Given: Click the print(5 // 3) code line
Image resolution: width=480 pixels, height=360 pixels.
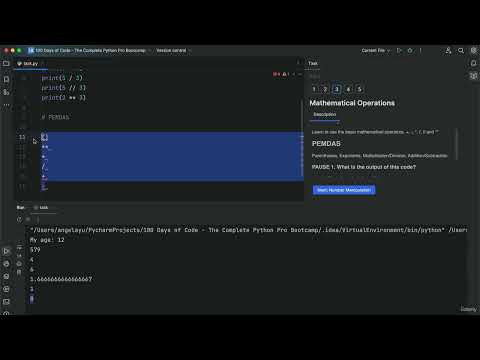Looking at the screenshot, I should pos(63,88).
